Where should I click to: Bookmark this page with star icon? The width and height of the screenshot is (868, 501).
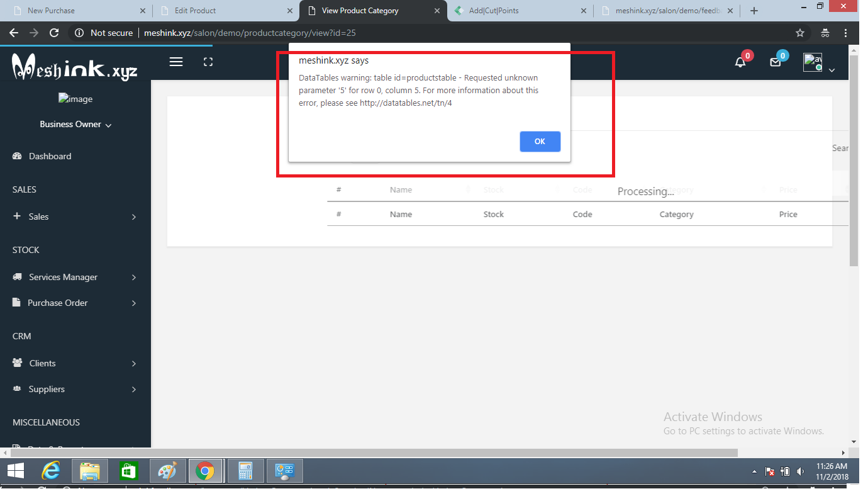tap(800, 33)
